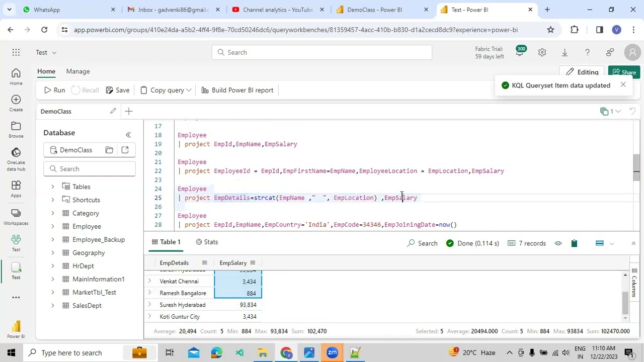Open Create in left navigation
This screenshot has width=644, height=362.
16,103
